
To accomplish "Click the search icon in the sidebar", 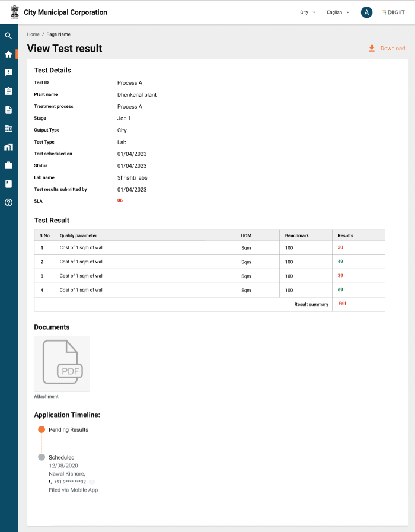I will (x=8, y=36).
